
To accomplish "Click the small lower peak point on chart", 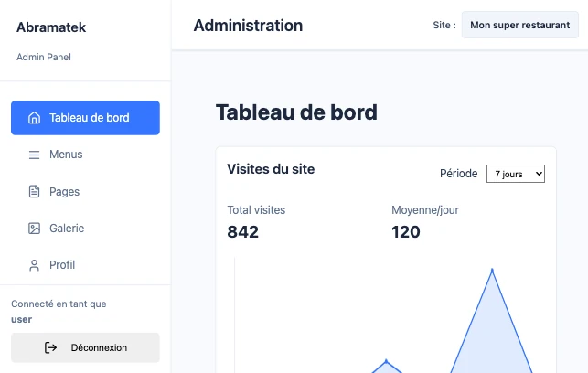I will coord(386,361).
